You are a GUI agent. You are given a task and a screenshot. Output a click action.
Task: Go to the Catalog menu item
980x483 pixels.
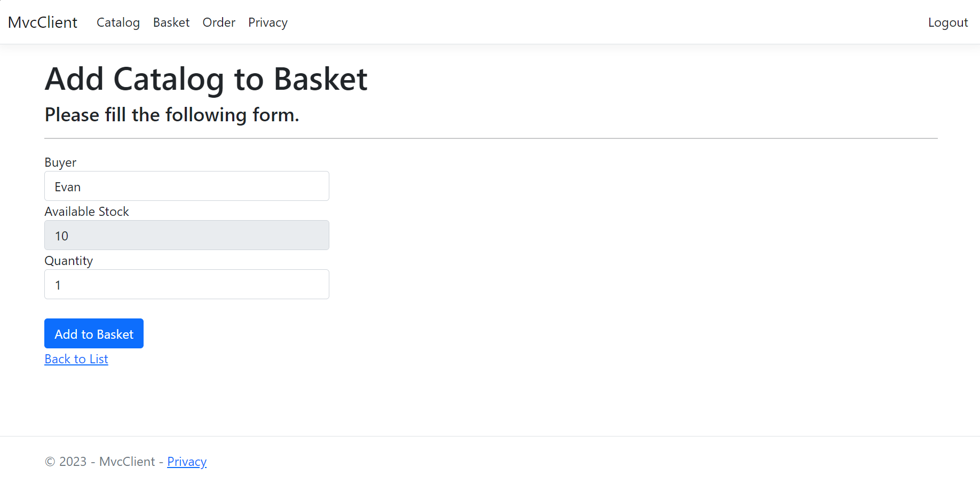[x=118, y=22]
